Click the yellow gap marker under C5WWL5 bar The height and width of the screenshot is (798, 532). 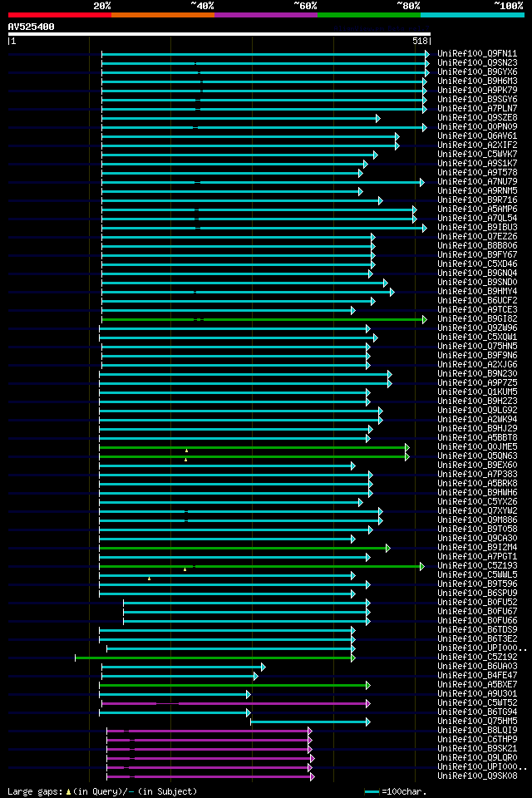[x=149, y=579]
